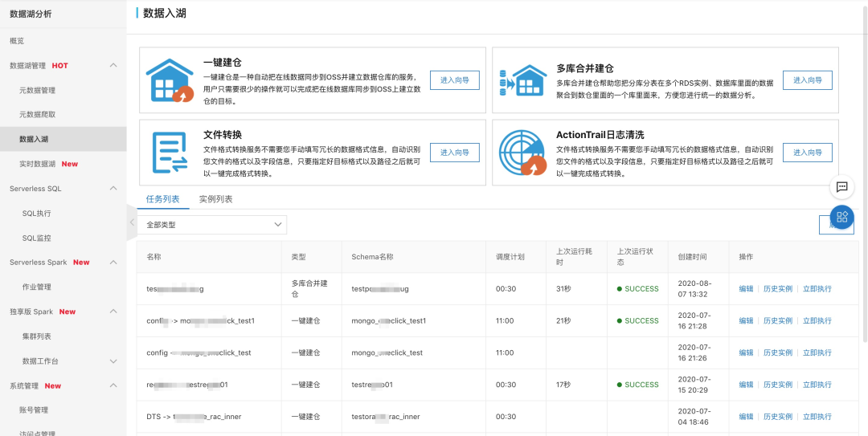Open the 全部类型 type filter dropdown
This screenshot has width=868, height=436.
pyautogui.click(x=211, y=225)
